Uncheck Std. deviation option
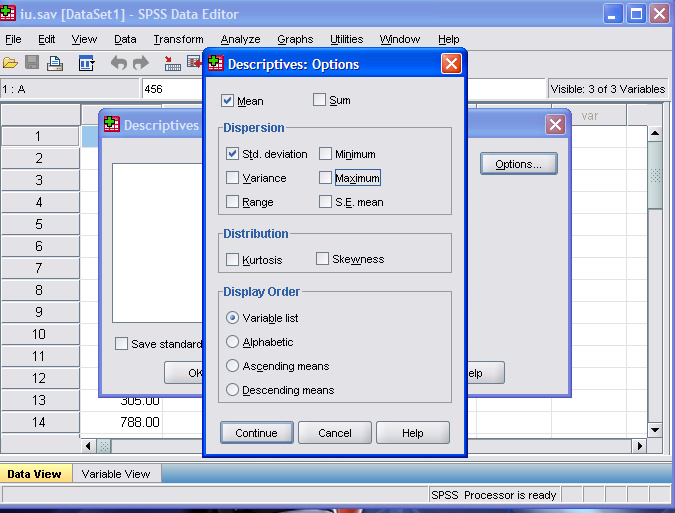Image resolution: width=675 pixels, height=513 pixels. pyautogui.click(x=232, y=154)
